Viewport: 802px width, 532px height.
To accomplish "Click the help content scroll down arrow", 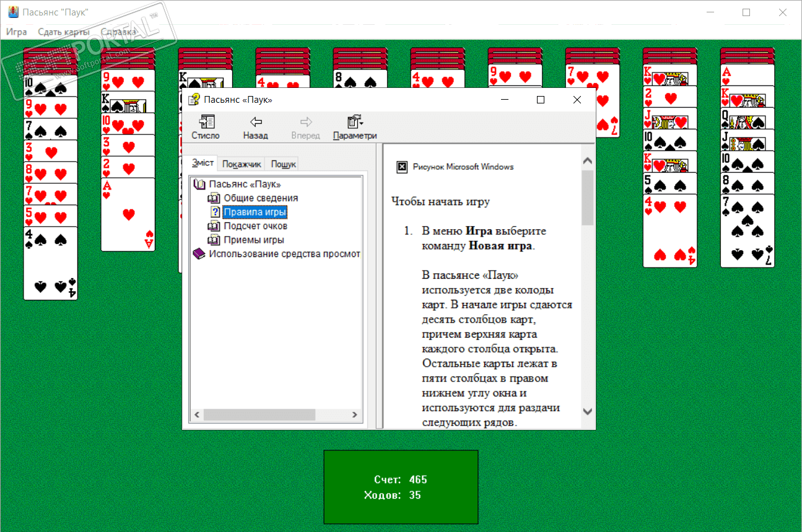I will coord(588,411).
